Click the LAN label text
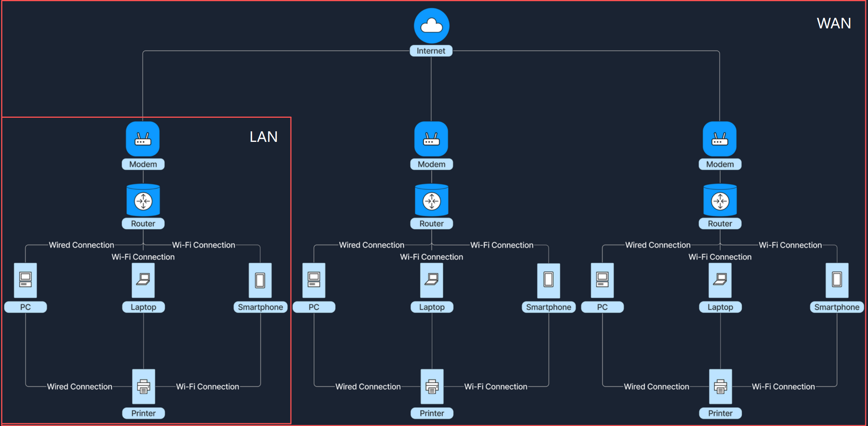This screenshot has height=426, width=868. (x=263, y=137)
